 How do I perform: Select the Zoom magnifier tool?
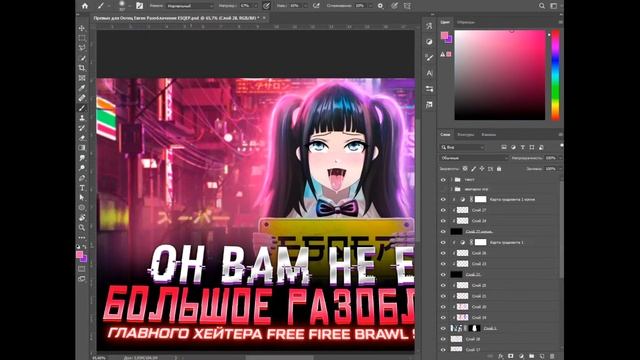pos(82,227)
